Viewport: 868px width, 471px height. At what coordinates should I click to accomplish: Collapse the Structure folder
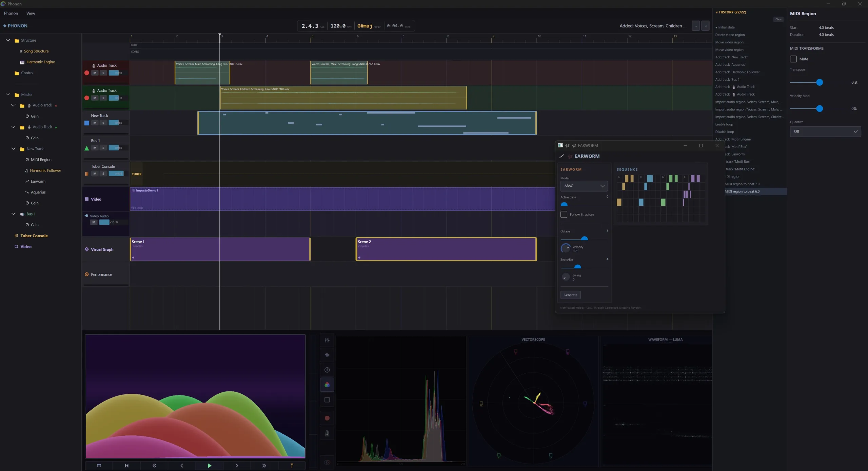tap(8, 40)
